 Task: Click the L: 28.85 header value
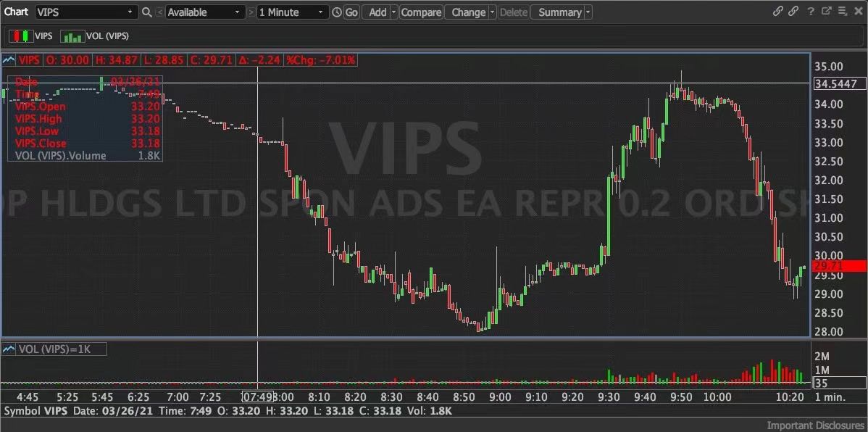pyautogui.click(x=163, y=60)
